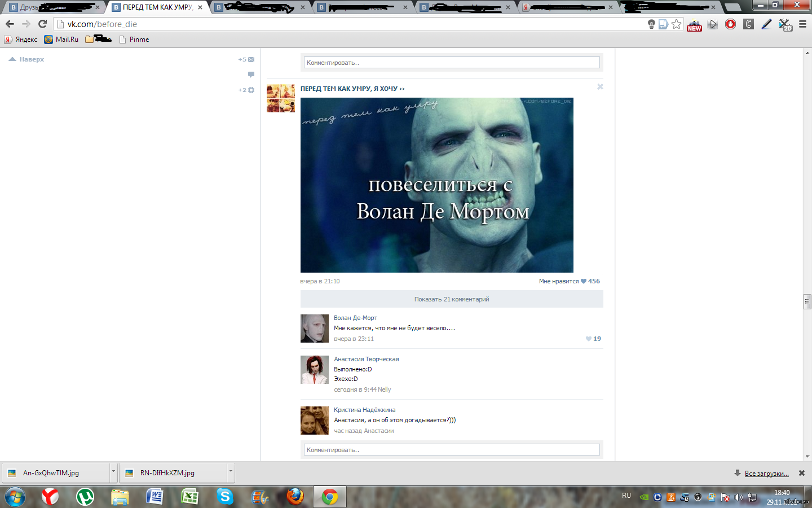812x508 pixels.
Task: Open Все загрузки downloads link
Action: pos(766,474)
